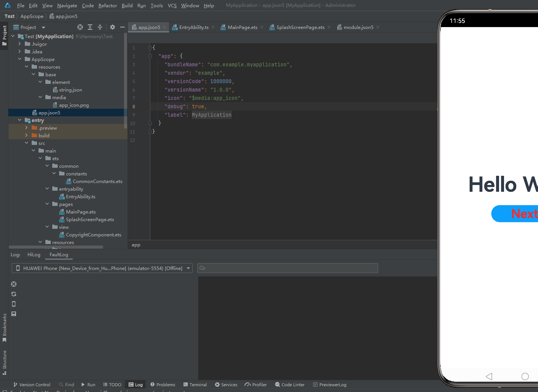Click the Next button in emulator
Screen dimensions: 538x392
click(x=514, y=214)
